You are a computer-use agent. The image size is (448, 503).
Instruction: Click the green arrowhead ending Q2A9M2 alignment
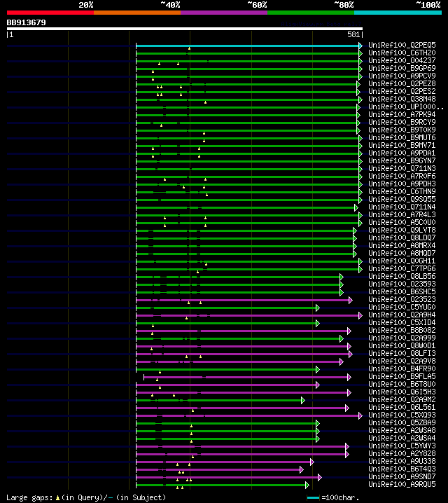pyautogui.click(x=303, y=400)
